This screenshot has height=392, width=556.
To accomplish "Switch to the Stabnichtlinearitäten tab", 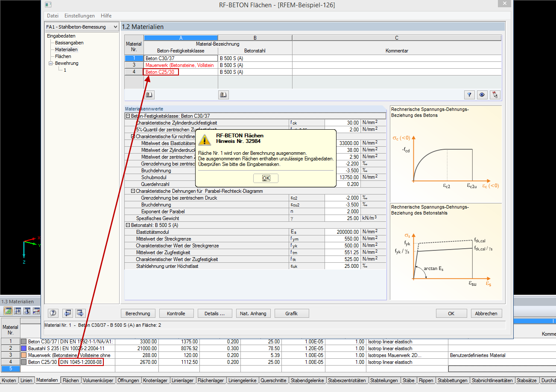I will (492, 380).
